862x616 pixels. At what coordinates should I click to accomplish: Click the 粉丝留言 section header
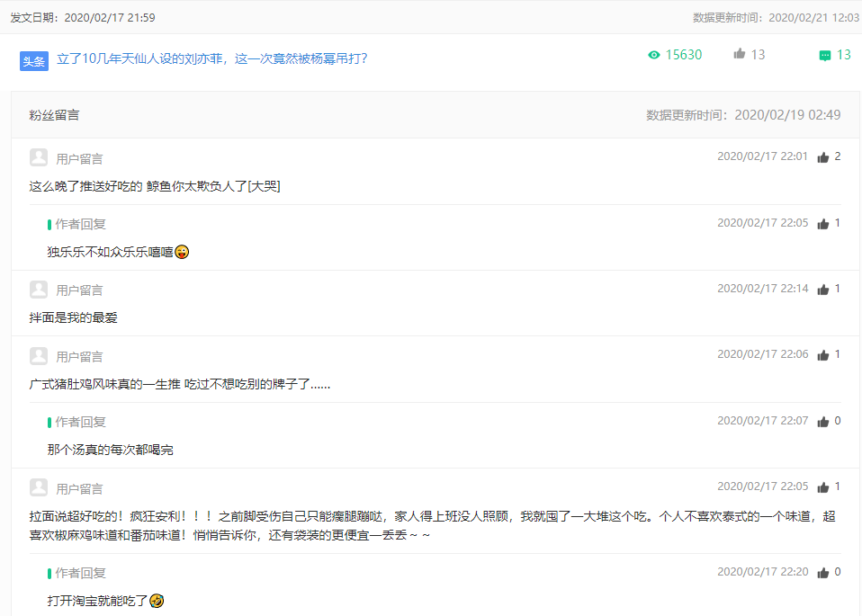[x=54, y=115]
